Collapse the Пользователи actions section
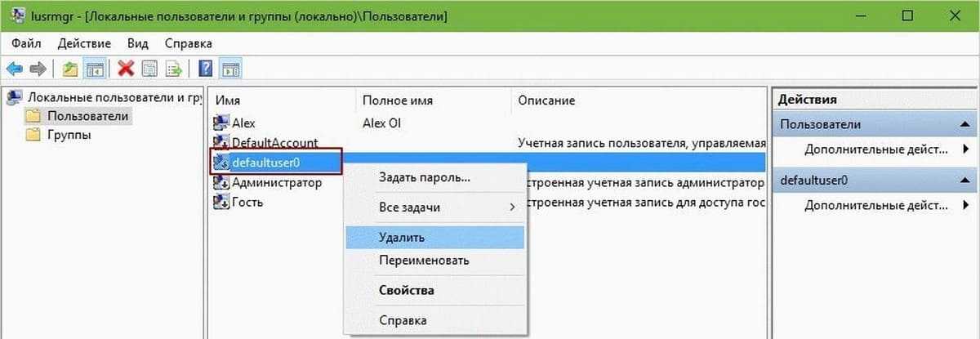Image resolution: width=980 pixels, height=339 pixels. pos(966,124)
